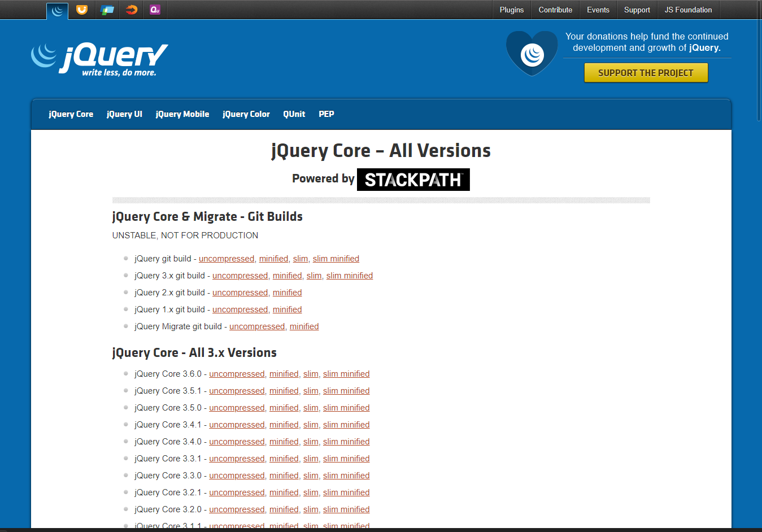Open jQuery Migrate git build minified link
Screen dimensions: 762x532
click(x=304, y=326)
